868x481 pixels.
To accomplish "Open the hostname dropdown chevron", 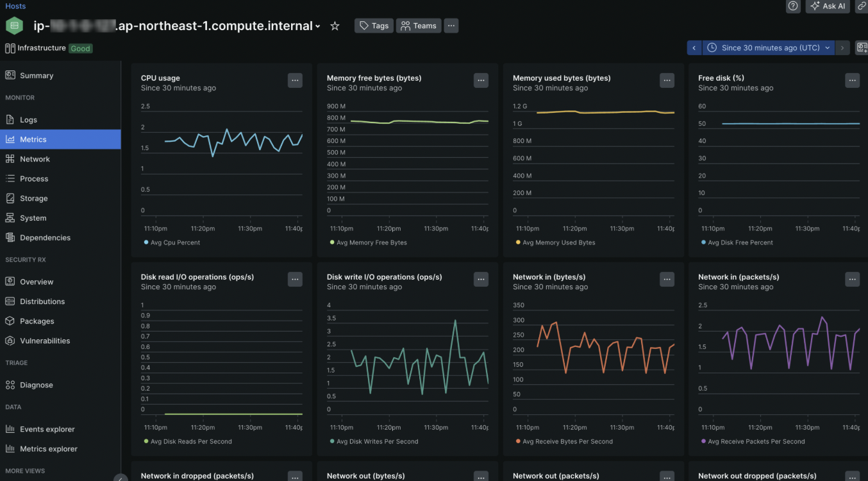I will point(318,27).
